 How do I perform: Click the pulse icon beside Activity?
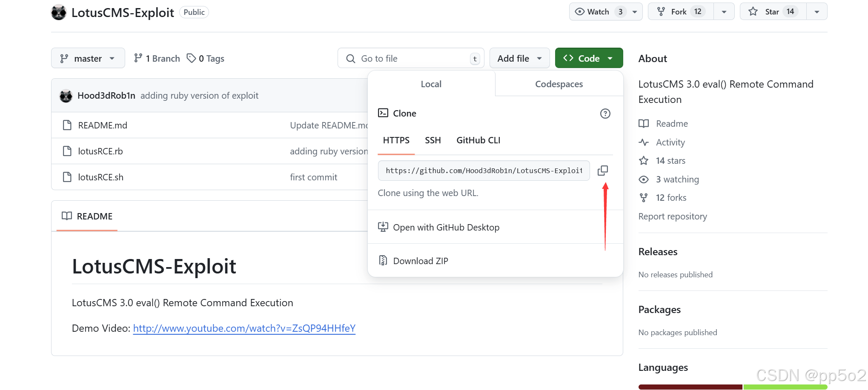(x=644, y=142)
